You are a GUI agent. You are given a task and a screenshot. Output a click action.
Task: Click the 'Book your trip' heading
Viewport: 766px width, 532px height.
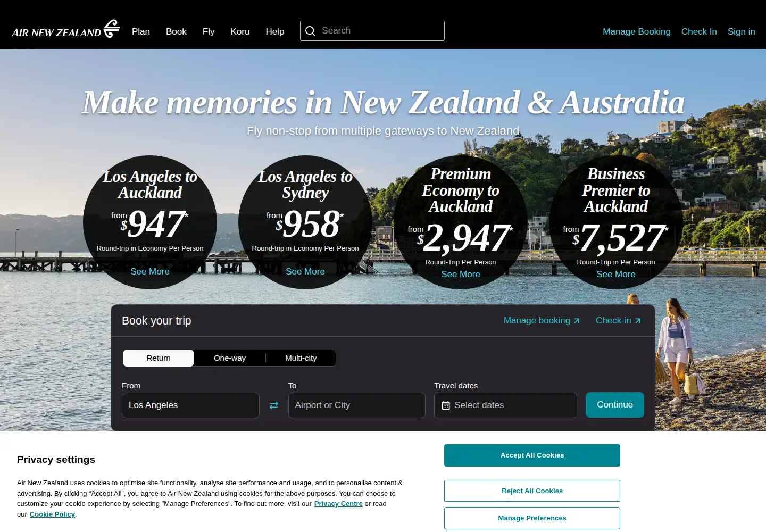point(156,321)
